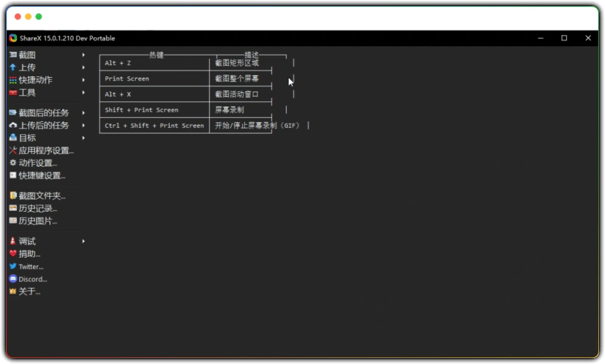Viewport: 605px width, 364px height.
Task: Click the 调试 debug traffic cone icon
Action: pos(13,241)
